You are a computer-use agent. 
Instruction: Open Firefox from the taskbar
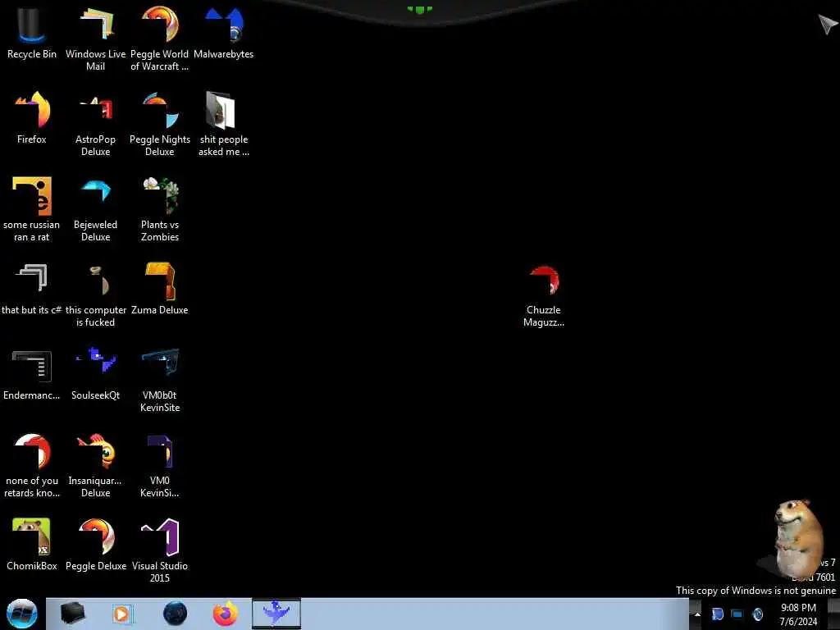click(x=226, y=614)
